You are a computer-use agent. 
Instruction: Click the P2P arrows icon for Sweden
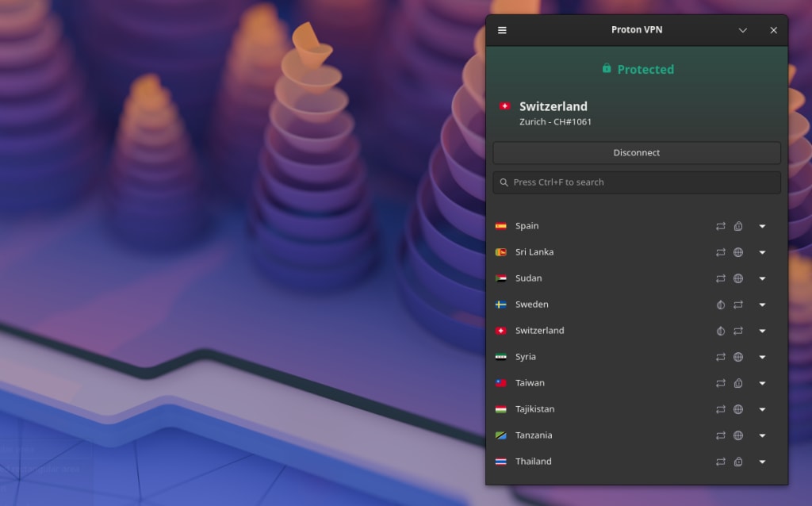[738, 305]
